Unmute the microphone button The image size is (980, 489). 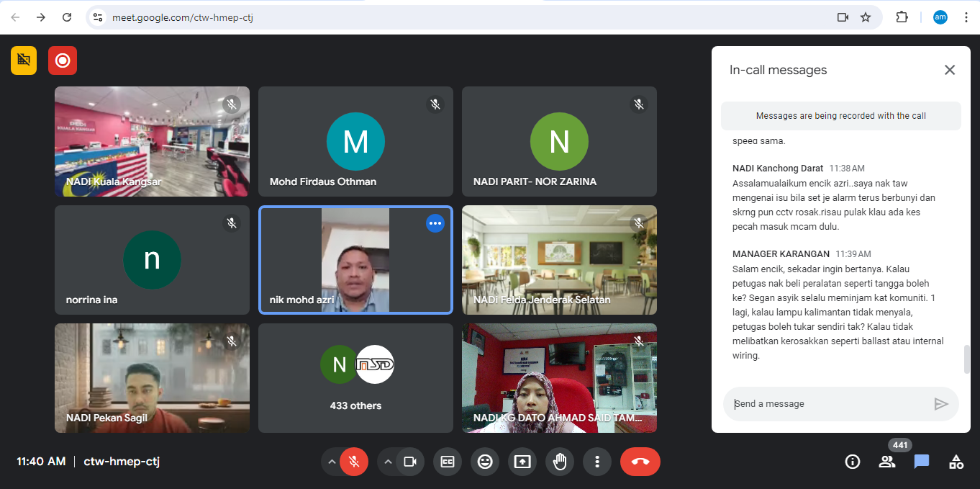point(354,462)
